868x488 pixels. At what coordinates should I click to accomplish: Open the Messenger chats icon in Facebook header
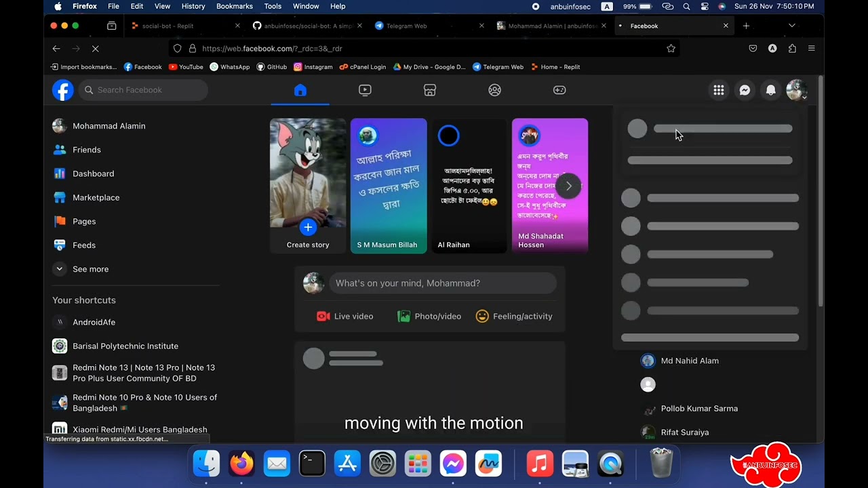[745, 90]
